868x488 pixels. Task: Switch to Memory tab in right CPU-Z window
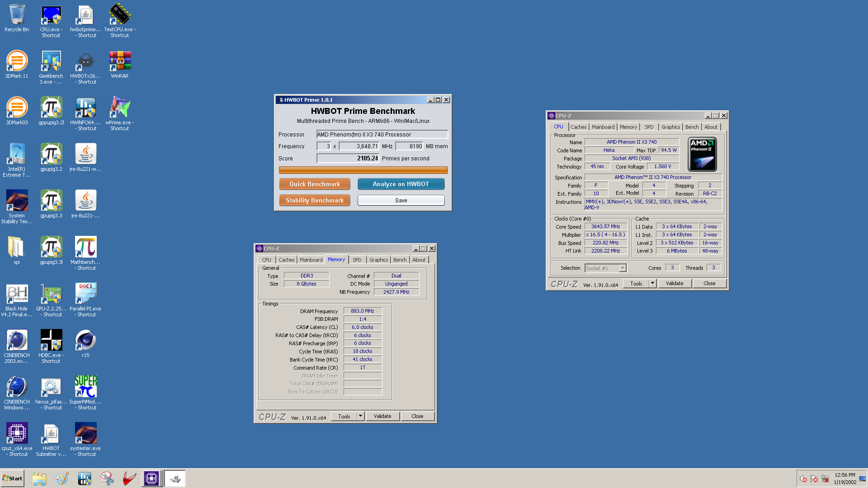point(628,127)
